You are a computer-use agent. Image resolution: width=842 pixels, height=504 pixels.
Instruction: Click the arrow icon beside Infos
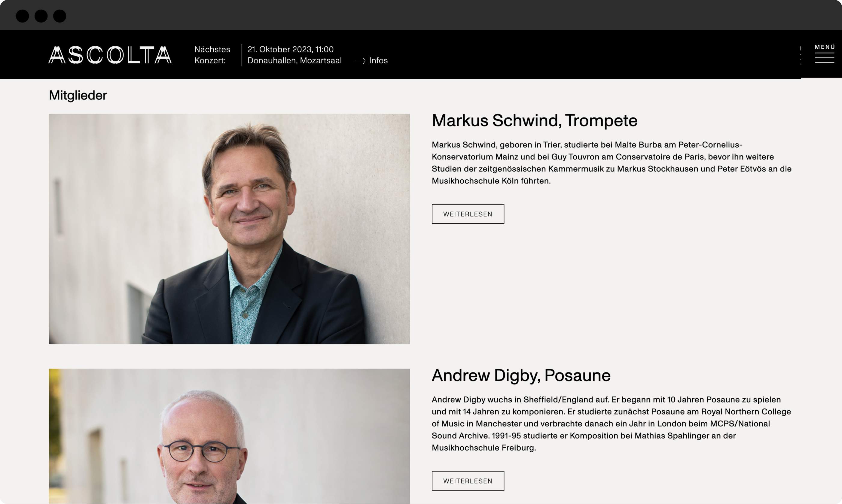(x=360, y=61)
